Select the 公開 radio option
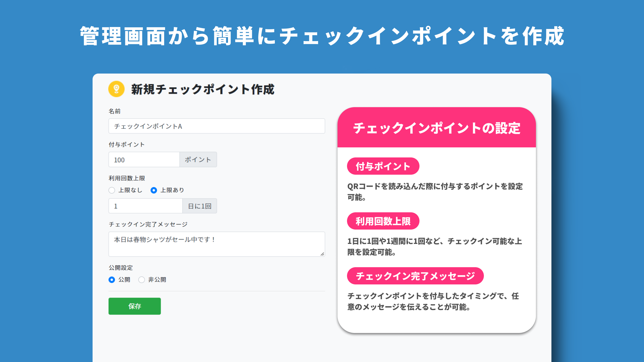This screenshot has height=362, width=644. point(112,280)
